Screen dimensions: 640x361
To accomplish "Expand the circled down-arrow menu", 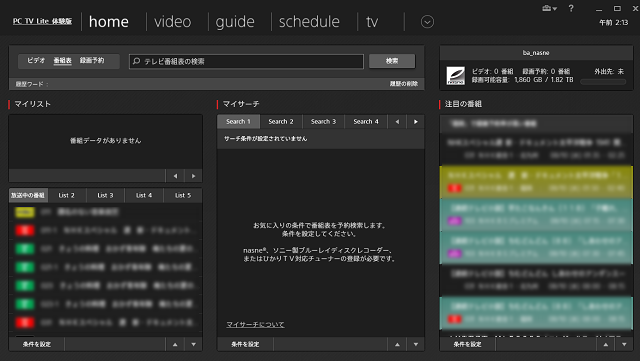I will click(427, 22).
